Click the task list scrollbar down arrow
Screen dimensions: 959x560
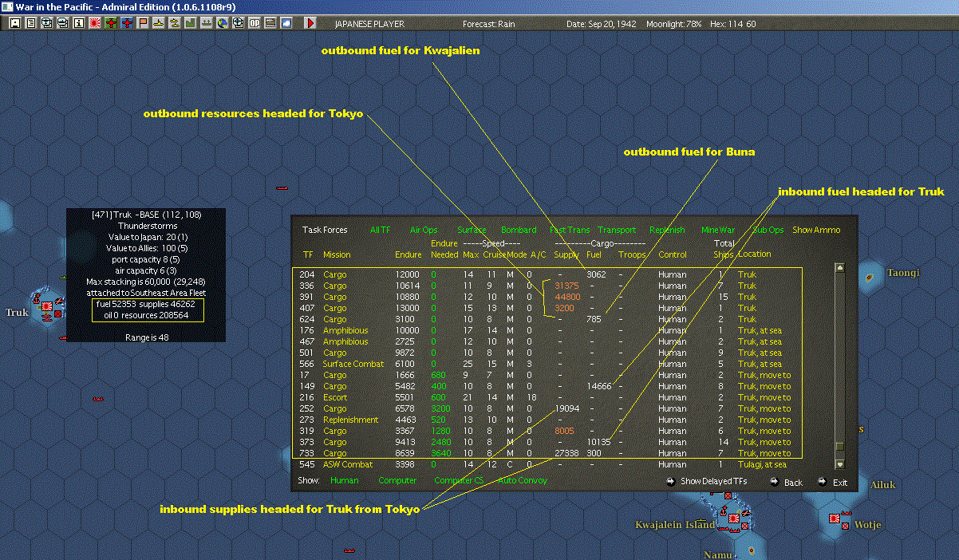839,463
